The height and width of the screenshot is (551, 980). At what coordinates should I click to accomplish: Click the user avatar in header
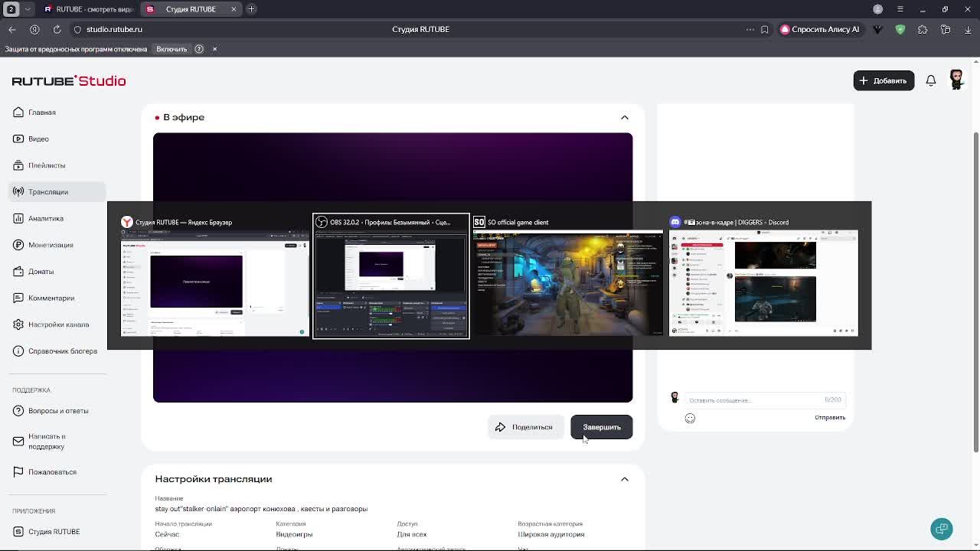pos(956,80)
